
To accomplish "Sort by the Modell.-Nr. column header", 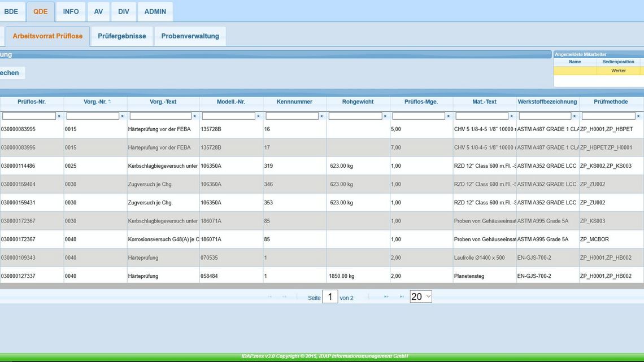I will point(231,102).
